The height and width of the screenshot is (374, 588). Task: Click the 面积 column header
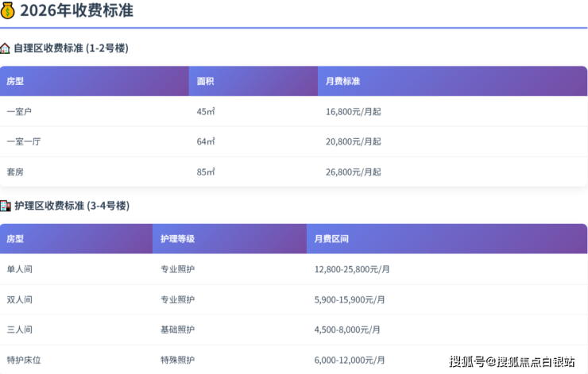click(205, 81)
